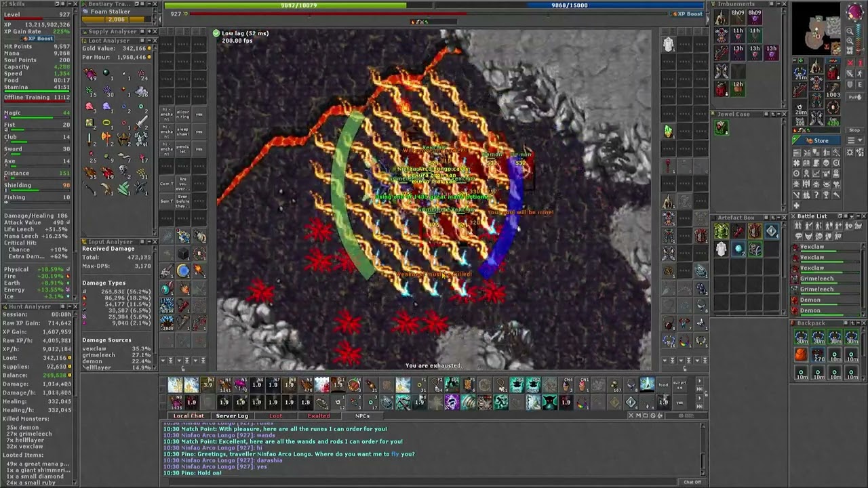This screenshot has width=868, height=488.
Task: Minimize the Loot Analyser panel
Action: 149,41
